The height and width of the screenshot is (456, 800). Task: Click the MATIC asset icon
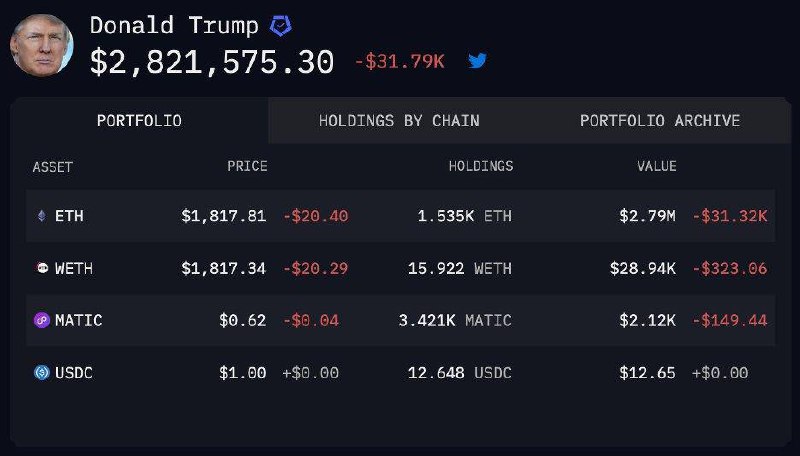pyautogui.click(x=42, y=321)
